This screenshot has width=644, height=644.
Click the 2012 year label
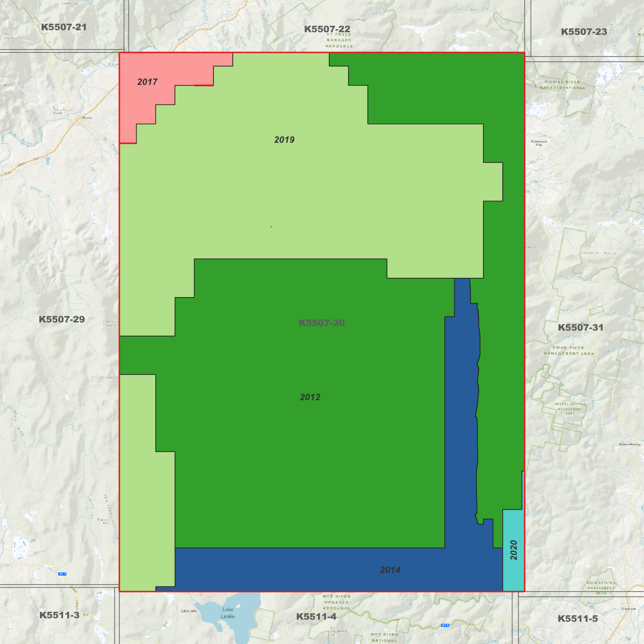(x=310, y=397)
